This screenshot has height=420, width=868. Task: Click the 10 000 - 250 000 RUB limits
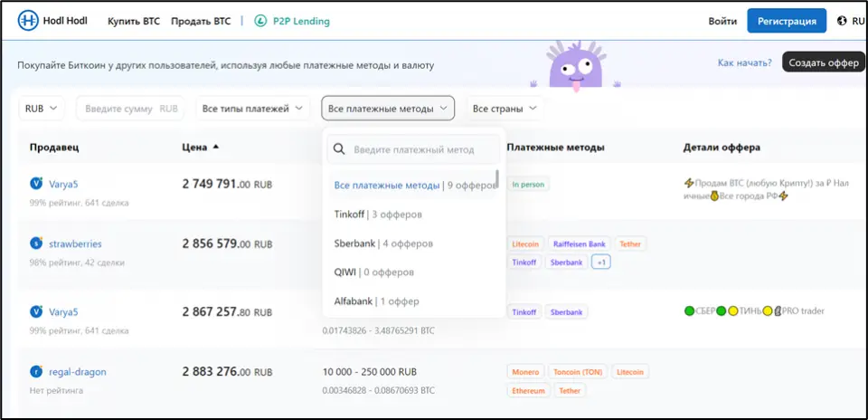click(x=369, y=372)
